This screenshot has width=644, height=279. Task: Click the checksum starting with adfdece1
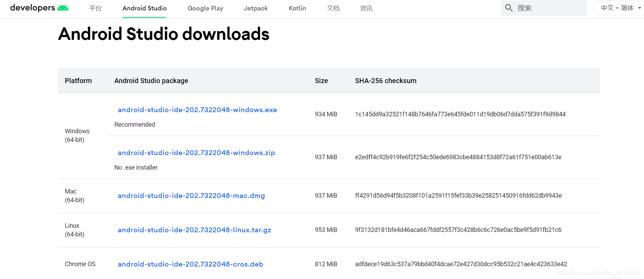pyautogui.click(x=461, y=264)
